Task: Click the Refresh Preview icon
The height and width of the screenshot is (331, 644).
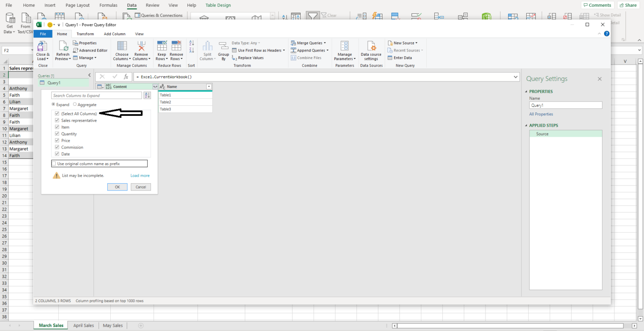Action: coord(63,46)
